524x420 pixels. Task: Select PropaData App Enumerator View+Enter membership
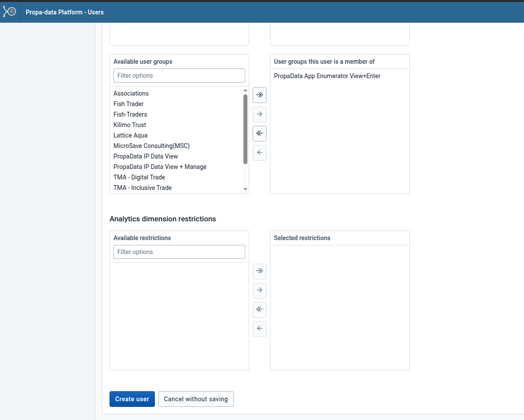click(x=326, y=76)
